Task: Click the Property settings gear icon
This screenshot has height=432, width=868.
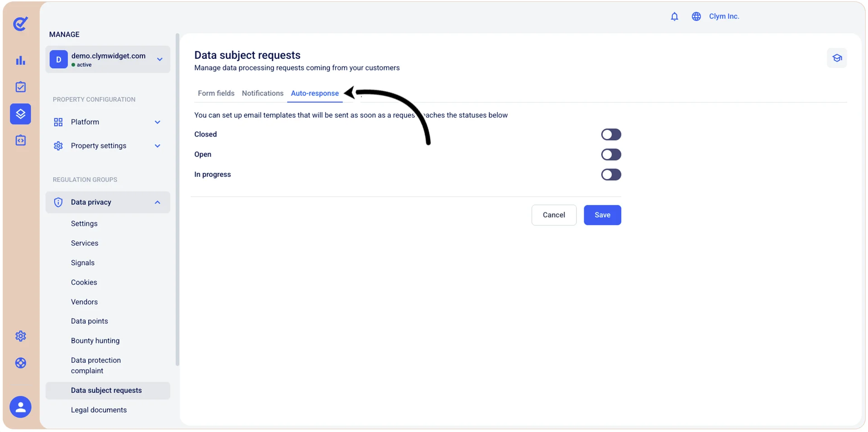Action: click(58, 146)
